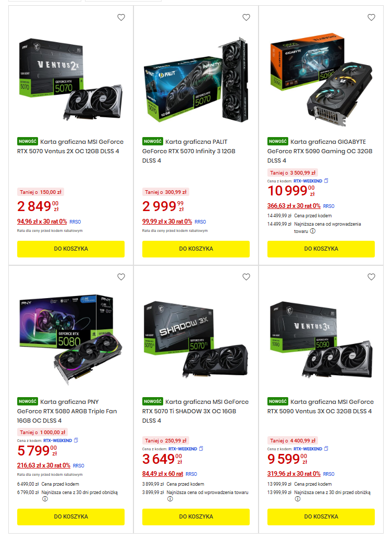Copy RTX-WEEKEND code on GIGABYTE RTX 5090

(x=326, y=181)
